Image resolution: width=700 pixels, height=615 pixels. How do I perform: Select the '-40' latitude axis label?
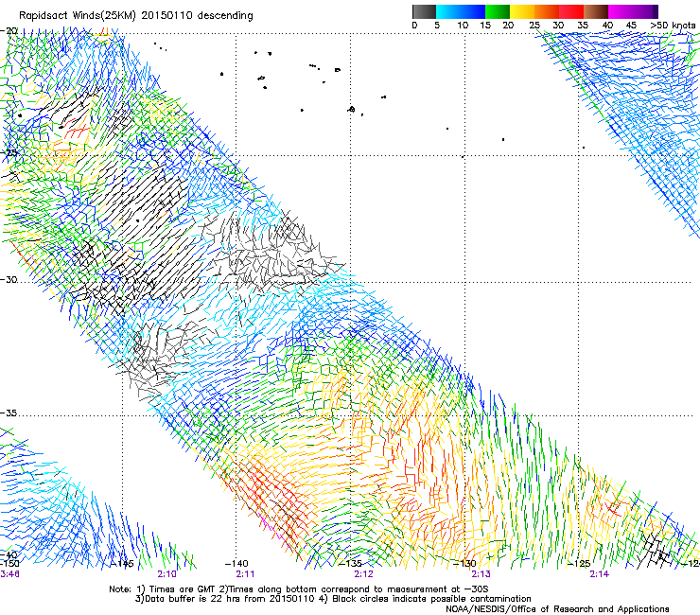click(9, 555)
